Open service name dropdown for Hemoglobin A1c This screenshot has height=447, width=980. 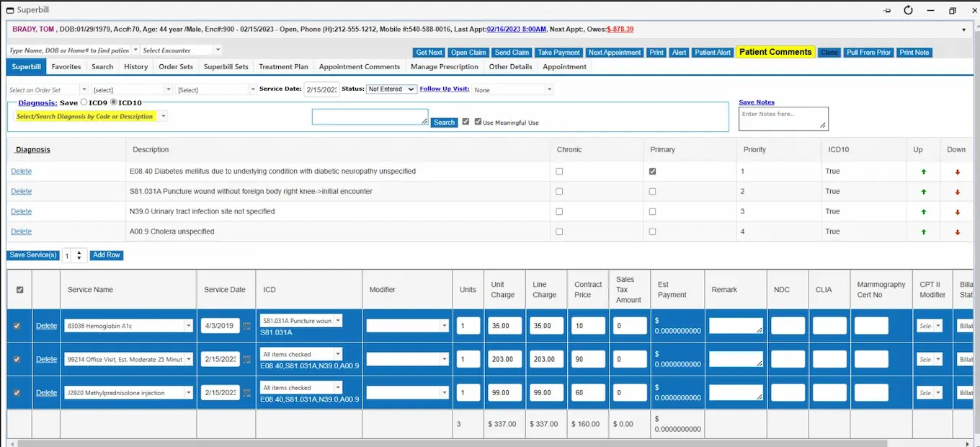coord(189,326)
